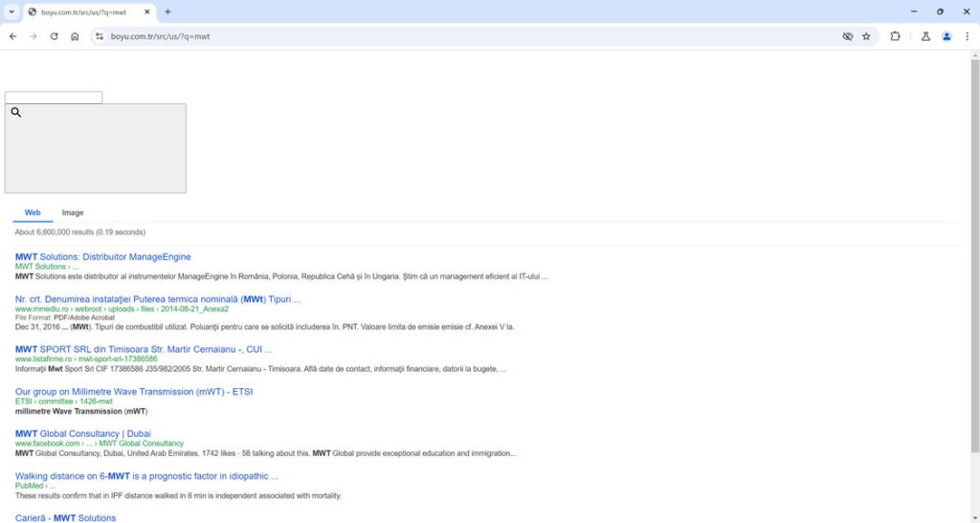Open MWT Solutions: Distribuitor ManageEngine result
This screenshot has width=980, height=523.
point(103,256)
